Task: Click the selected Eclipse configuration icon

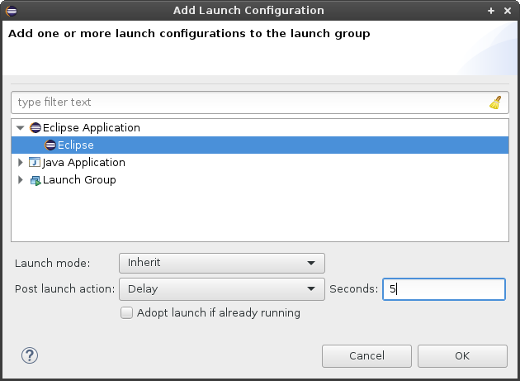Action: point(50,145)
